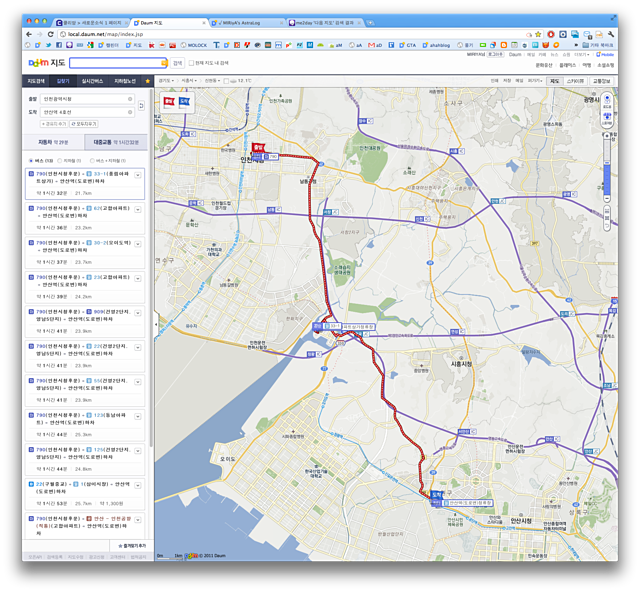Swap departure and destination icon
The width and height of the screenshot is (640, 592).
pos(141,106)
